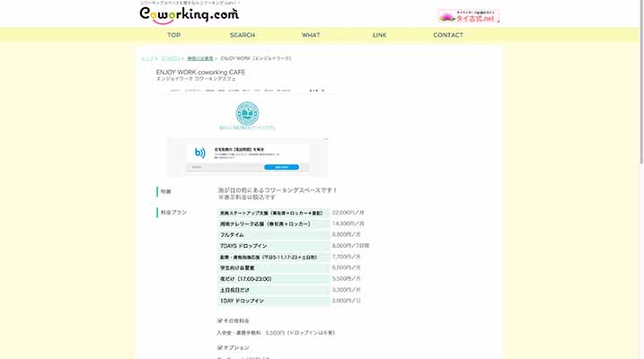Go to the TOP menu item
The height and width of the screenshot is (359, 644).
[x=173, y=35]
